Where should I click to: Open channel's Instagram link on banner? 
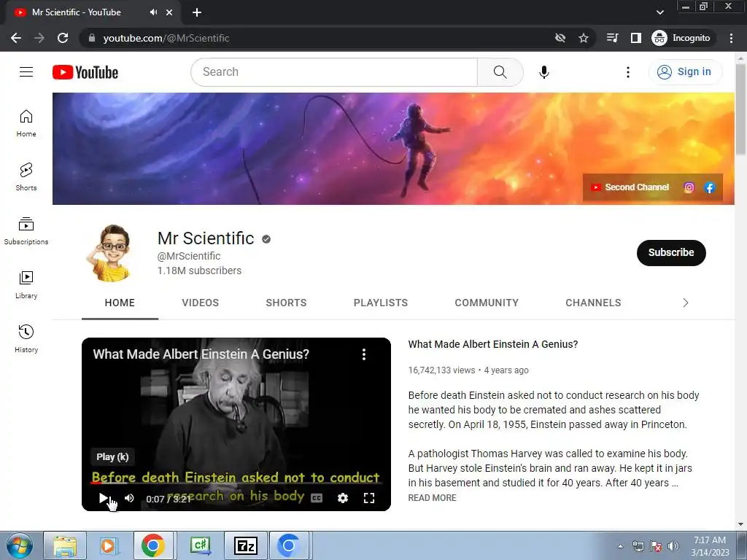point(689,187)
